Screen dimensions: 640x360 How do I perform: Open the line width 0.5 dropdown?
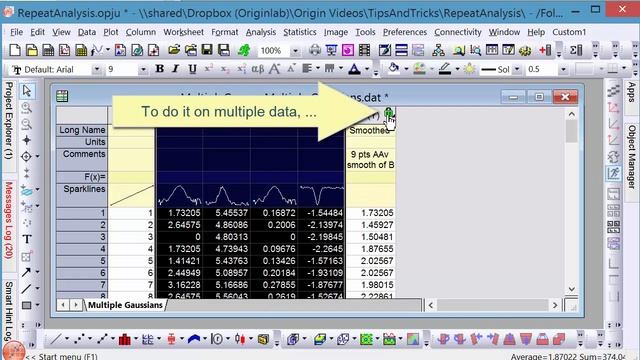(x=563, y=69)
